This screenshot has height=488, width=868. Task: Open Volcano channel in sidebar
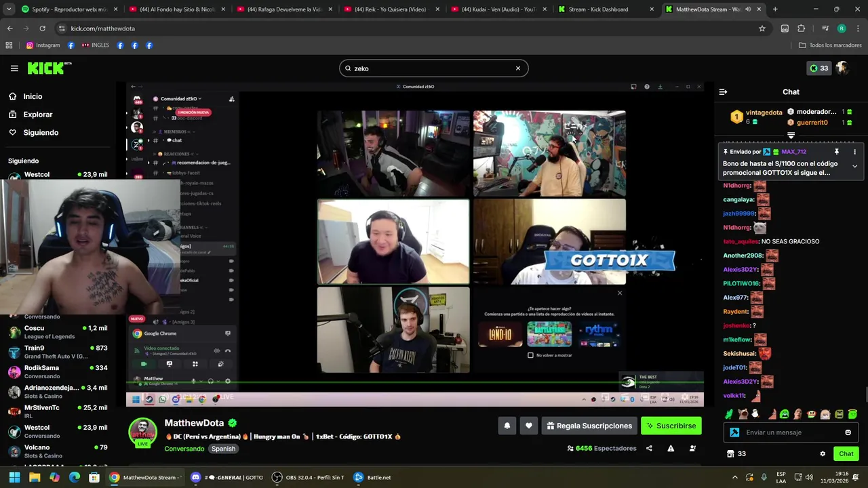58,451
